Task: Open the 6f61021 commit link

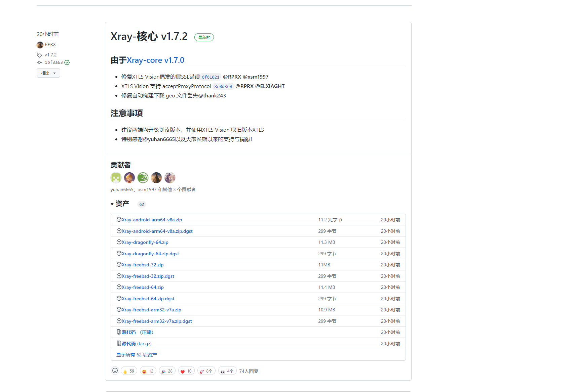Action: (211, 77)
